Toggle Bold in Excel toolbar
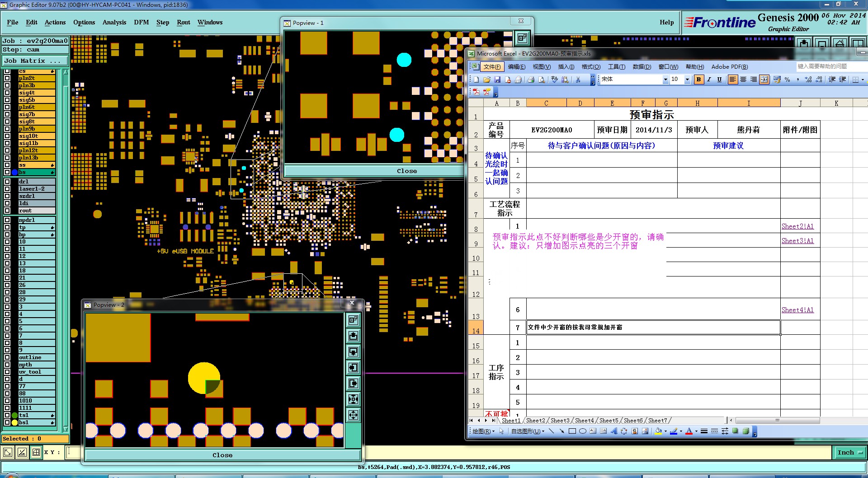The width and height of the screenshot is (868, 478). [698, 80]
